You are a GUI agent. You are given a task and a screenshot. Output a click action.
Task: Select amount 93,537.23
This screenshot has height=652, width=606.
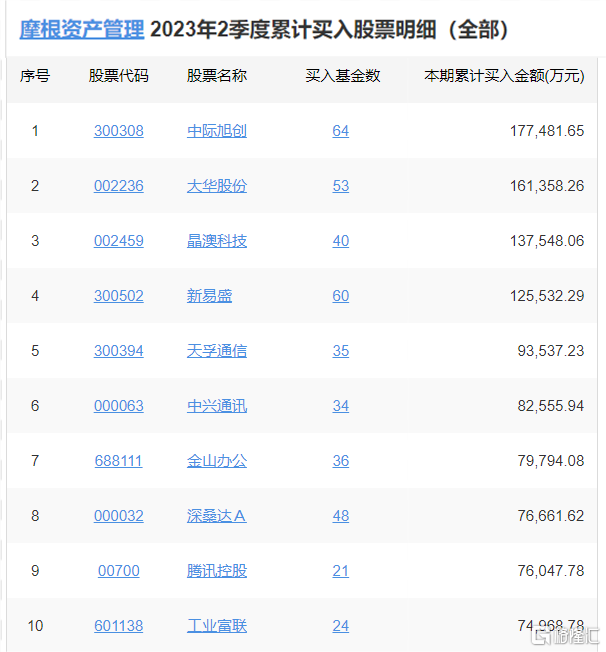(551, 351)
